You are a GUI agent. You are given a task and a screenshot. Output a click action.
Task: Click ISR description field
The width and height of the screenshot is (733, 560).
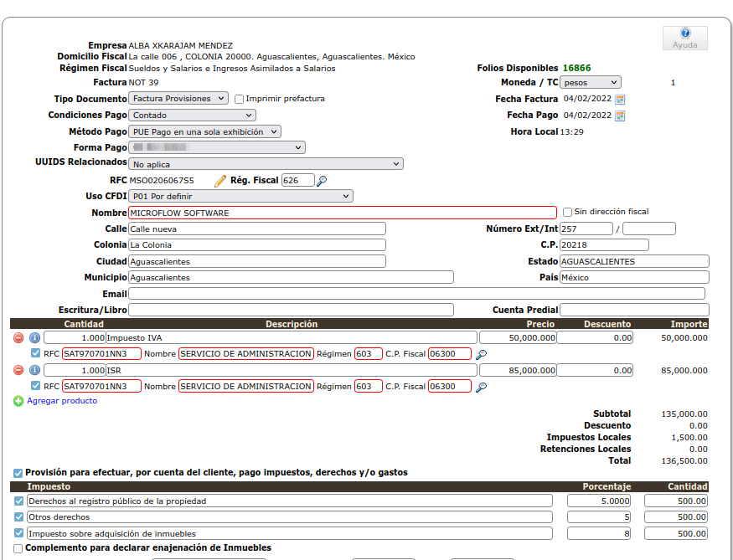click(x=292, y=370)
